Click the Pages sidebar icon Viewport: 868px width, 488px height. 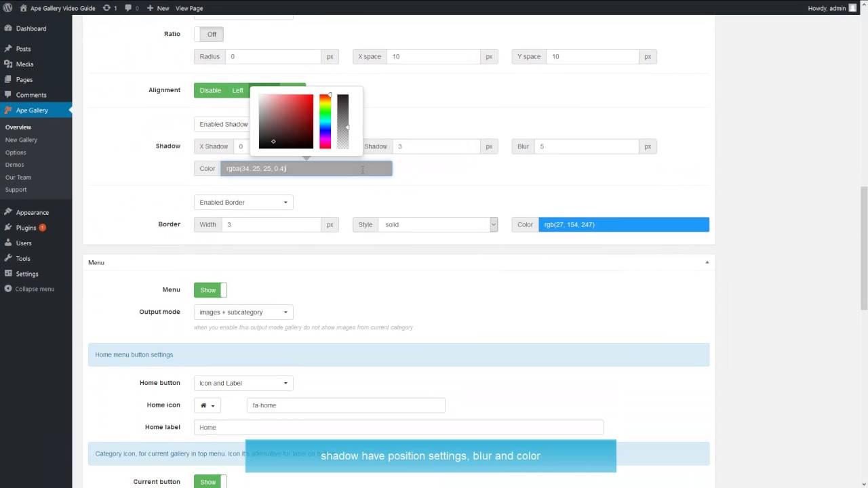[x=8, y=79]
